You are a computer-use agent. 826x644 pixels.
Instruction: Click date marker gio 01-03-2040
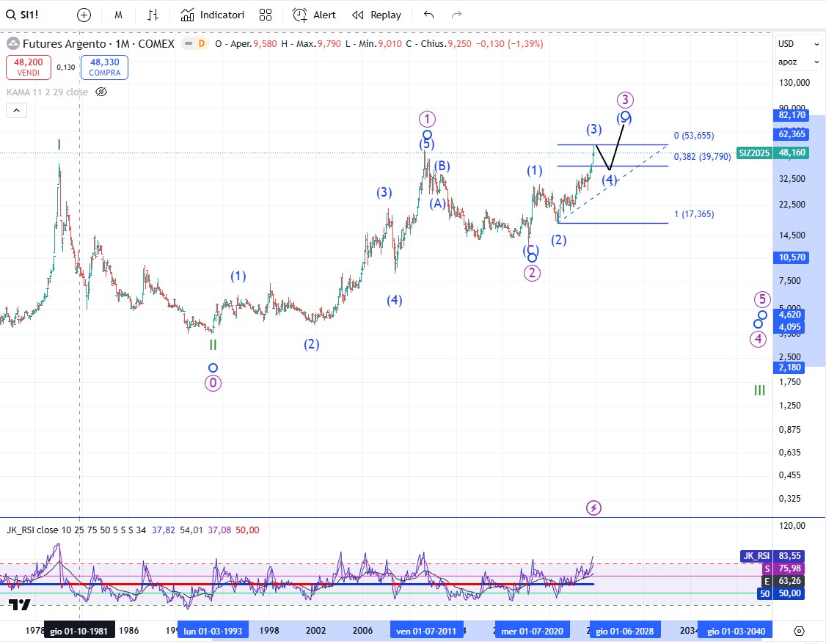coord(736,631)
